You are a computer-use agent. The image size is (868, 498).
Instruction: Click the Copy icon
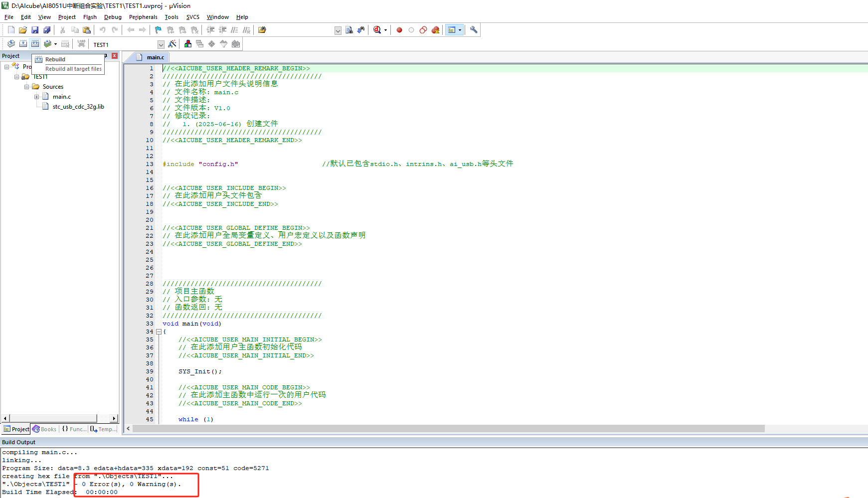tap(75, 30)
